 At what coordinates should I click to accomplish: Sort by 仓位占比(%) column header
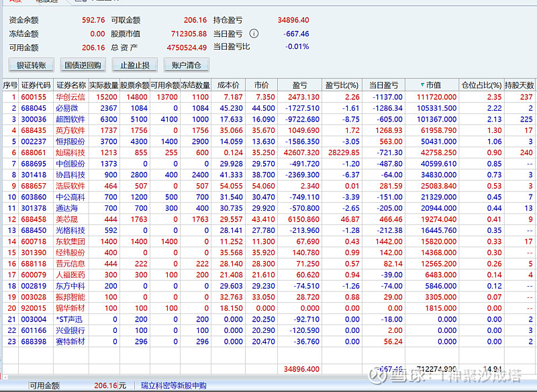pyautogui.click(x=481, y=85)
